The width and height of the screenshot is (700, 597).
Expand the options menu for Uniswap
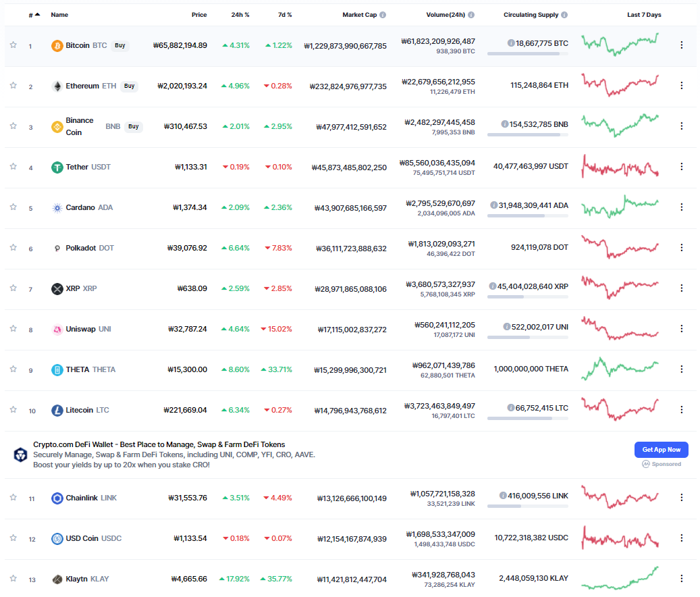pyautogui.click(x=681, y=329)
